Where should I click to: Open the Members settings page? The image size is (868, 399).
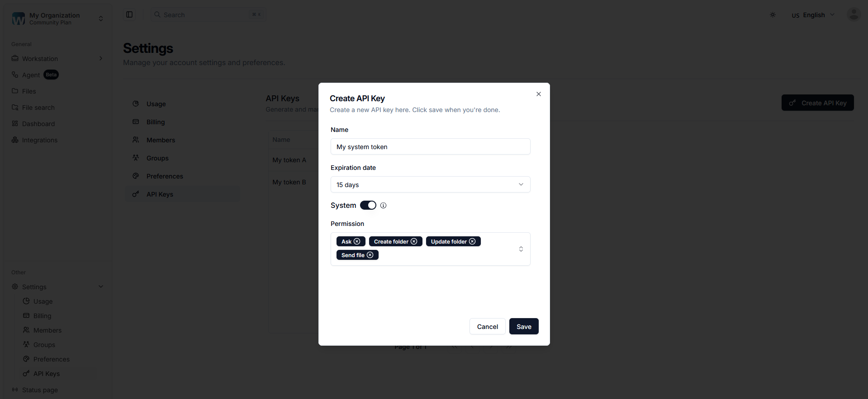(x=161, y=140)
